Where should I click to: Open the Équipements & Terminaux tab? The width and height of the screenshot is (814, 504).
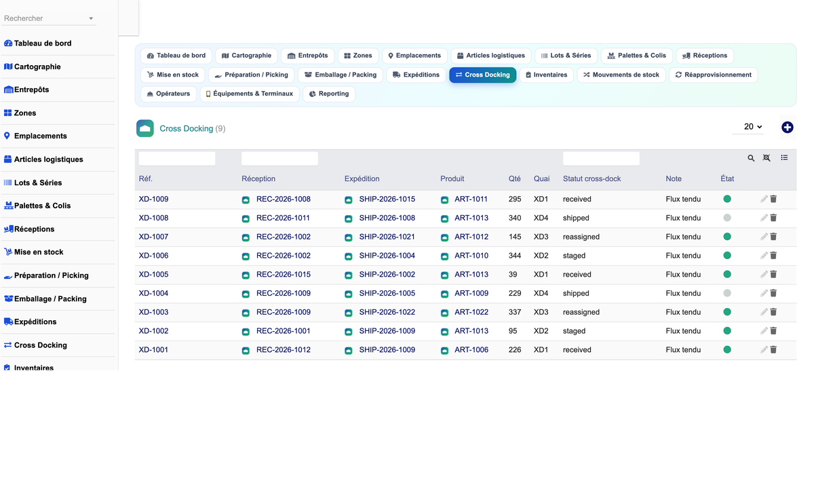[x=250, y=94]
